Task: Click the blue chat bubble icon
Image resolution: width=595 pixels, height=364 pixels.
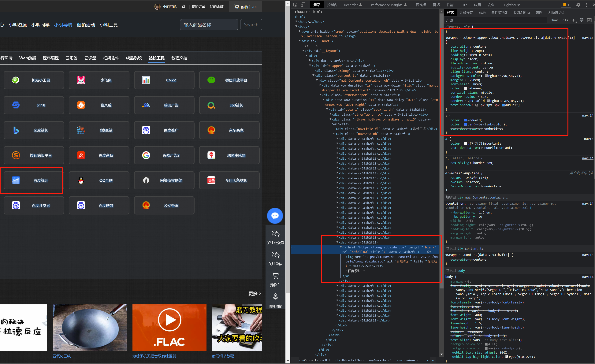Action: coord(275,215)
